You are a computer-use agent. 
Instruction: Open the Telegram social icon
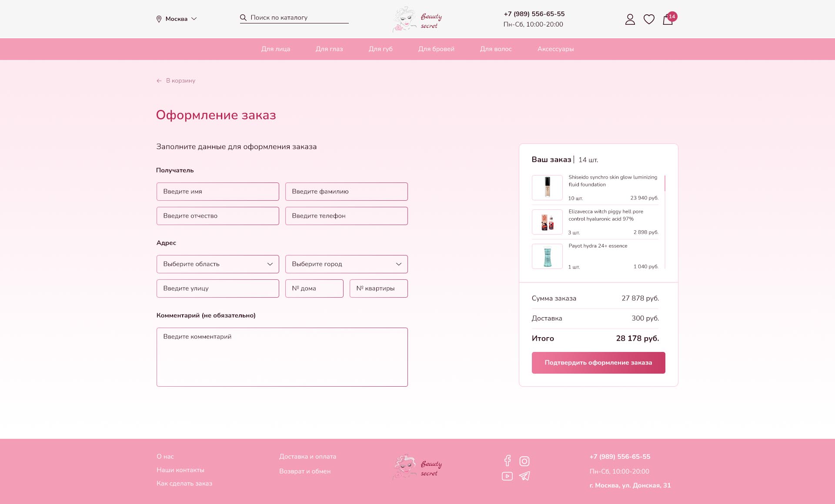click(x=524, y=476)
